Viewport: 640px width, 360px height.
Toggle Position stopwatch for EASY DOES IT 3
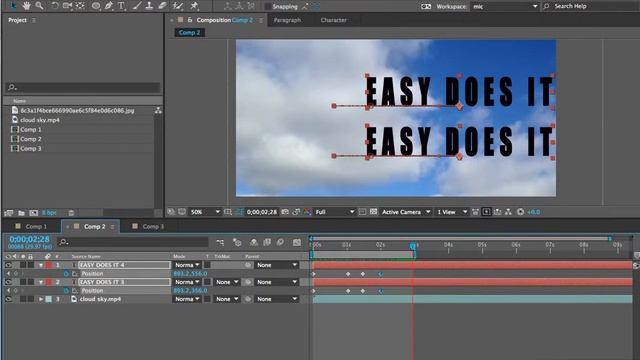[x=66, y=291]
